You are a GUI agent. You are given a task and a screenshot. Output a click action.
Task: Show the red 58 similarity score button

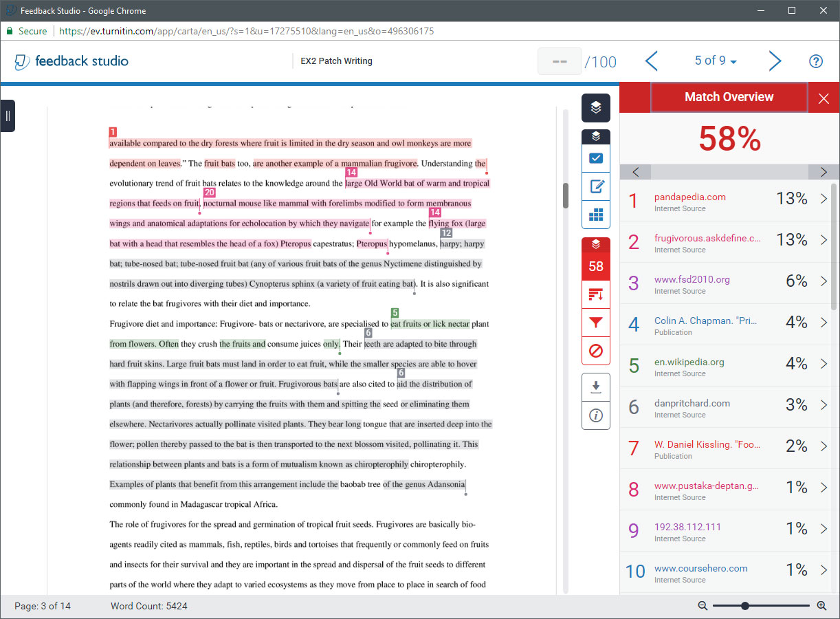596,266
